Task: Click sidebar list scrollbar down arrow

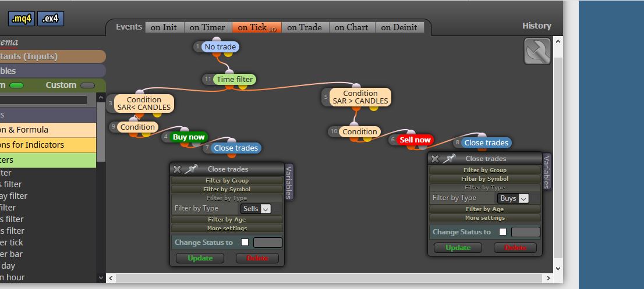Action: [x=101, y=278]
